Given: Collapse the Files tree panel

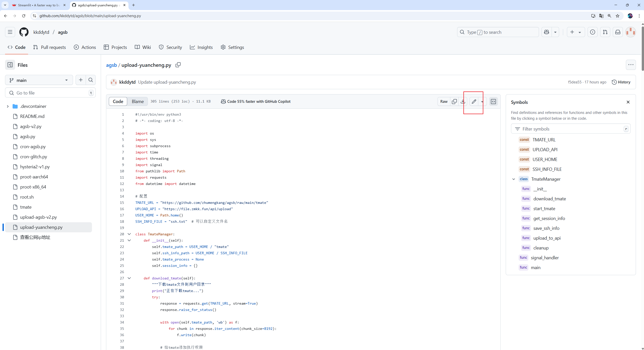Looking at the screenshot, I should tap(10, 65).
